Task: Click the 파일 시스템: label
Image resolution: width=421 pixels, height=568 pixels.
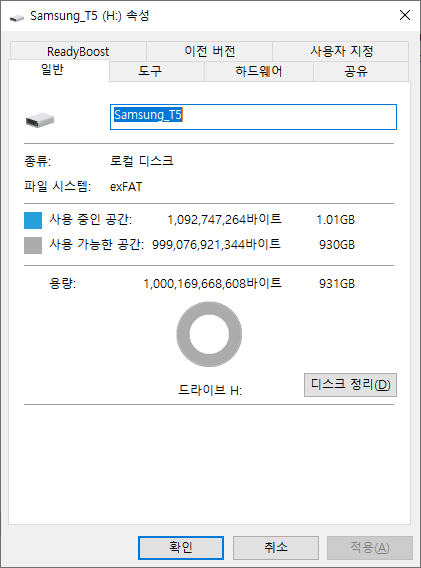Action: click(58, 187)
